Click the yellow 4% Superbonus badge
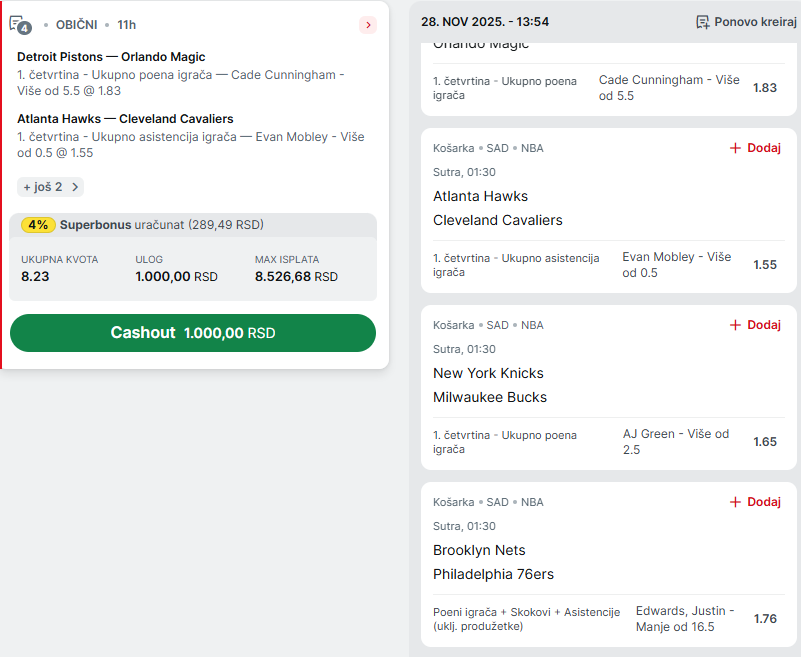This screenshot has width=801, height=657. (38, 225)
